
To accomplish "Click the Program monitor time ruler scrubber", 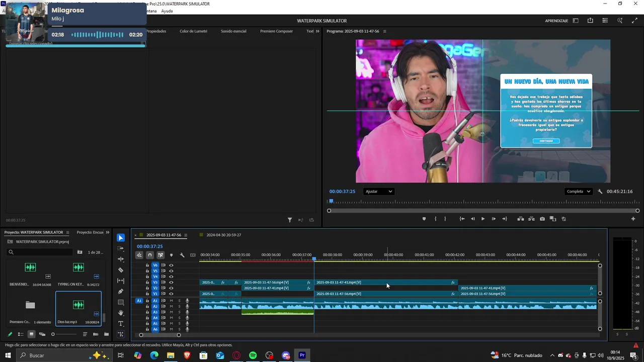I will tap(331, 201).
